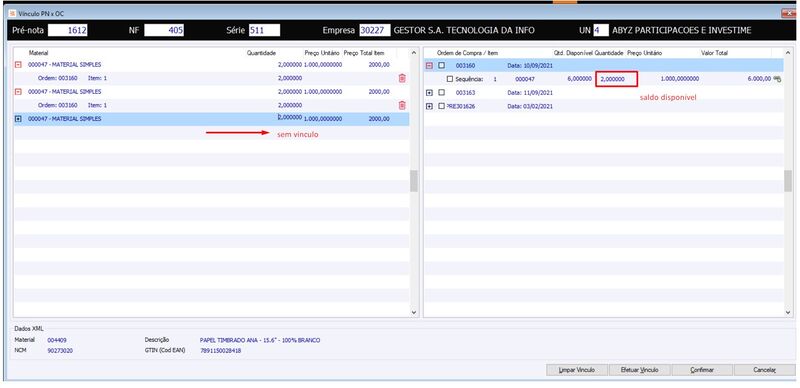This screenshot has width=800, height=388.
Task: Collapse the first 000047 - MATERIAL SIMPLES row
Action: (19, 65)
